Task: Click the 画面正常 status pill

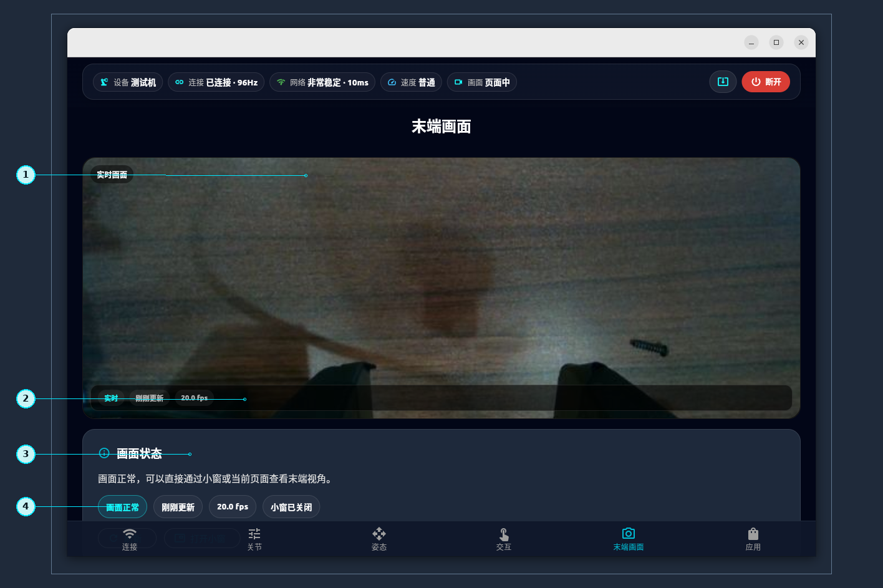Action: [x=123, y=507]
